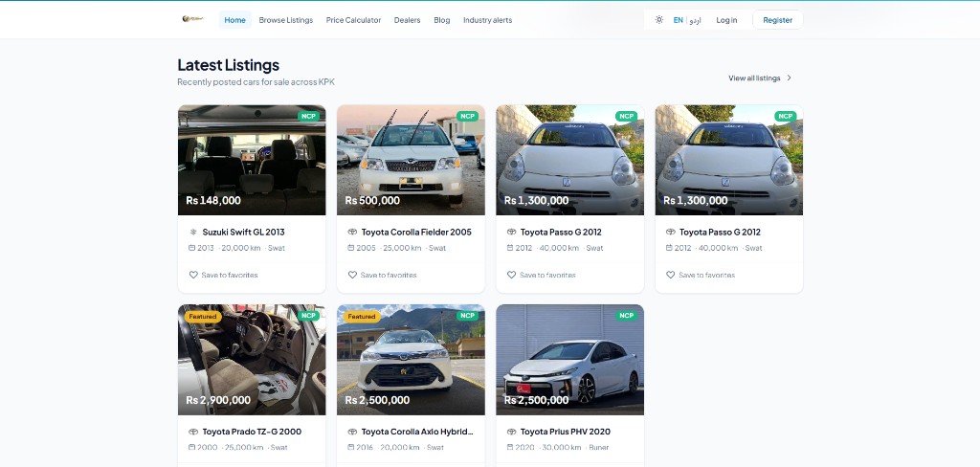Click the 30,000 km mileage text
This screenshot has height=467, width=980.
pyautogui.click(x=561, y=448)
